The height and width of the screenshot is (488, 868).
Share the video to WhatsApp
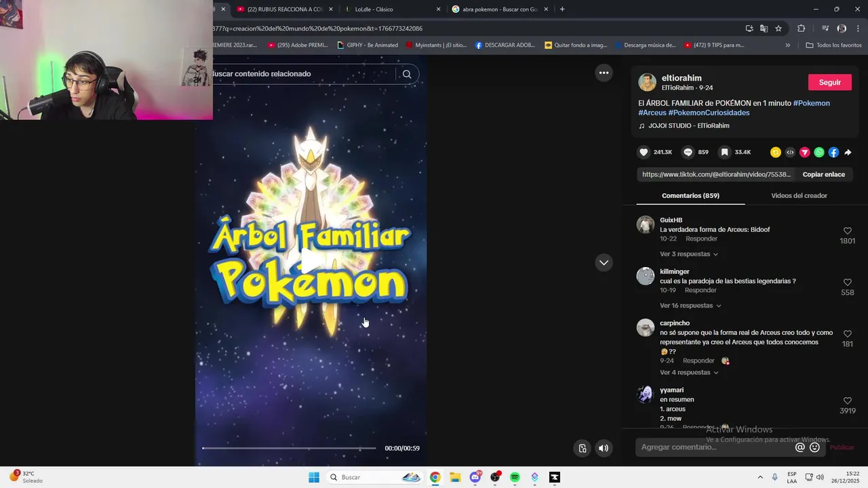(x=819, y=152)
